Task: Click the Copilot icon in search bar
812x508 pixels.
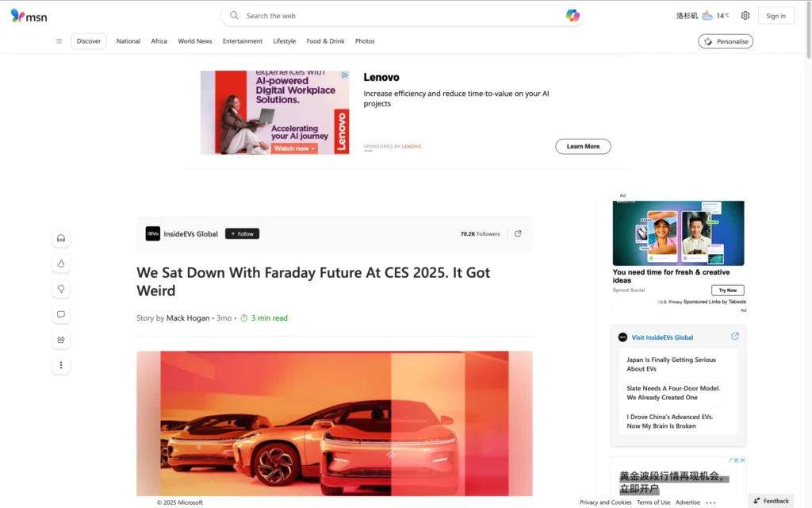Action: click(573, 16)
